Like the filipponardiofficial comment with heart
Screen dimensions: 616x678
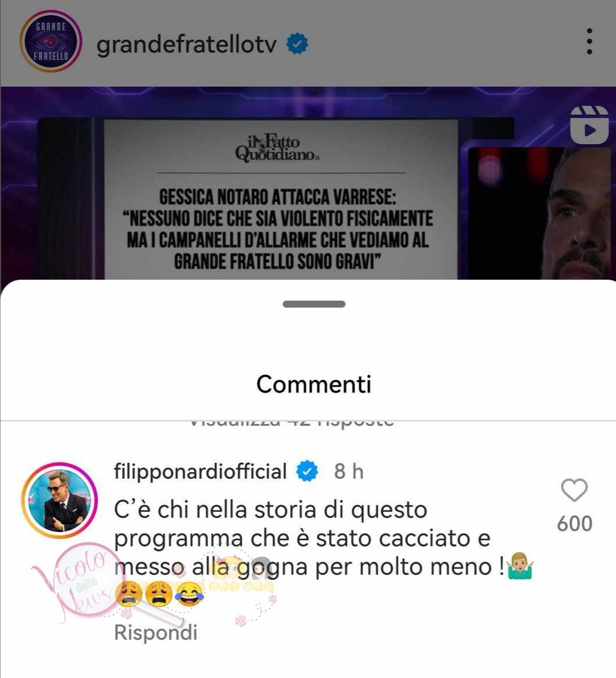click(x=574, y=490)
